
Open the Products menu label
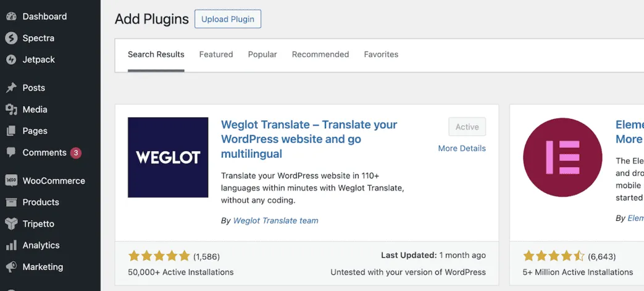(x=41, y=202)
